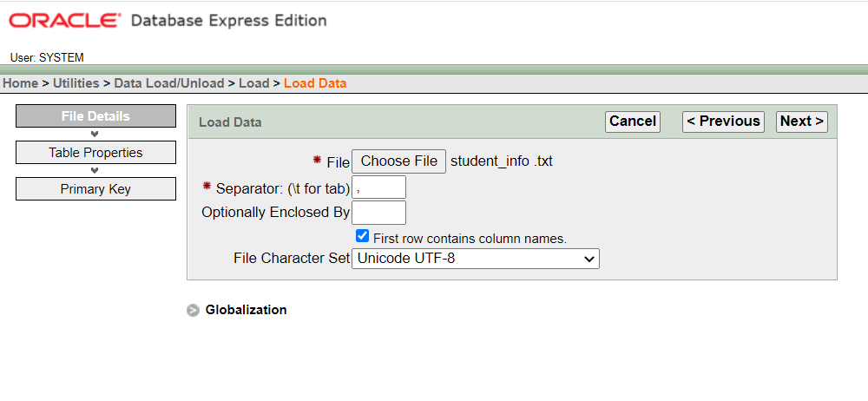Click the down arrow below Table Properties
The image size is (868, 401).
click(95, 170)
